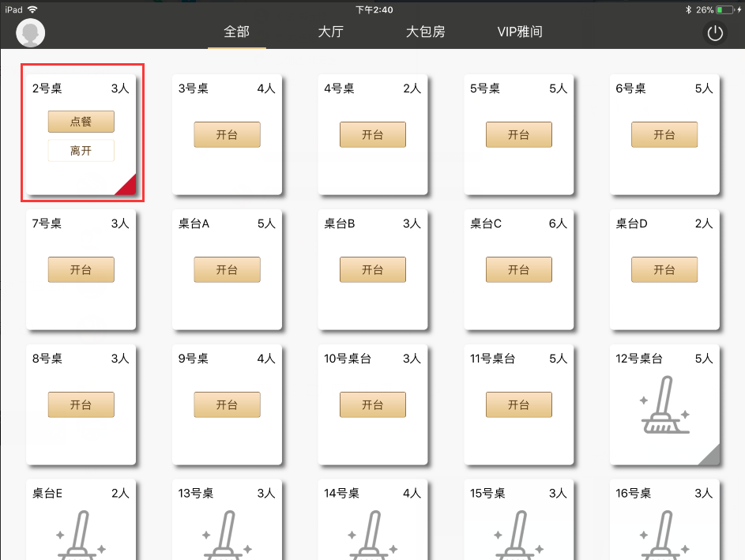
Task: Tap the broom icon on 13号桌
Action: pyautogui.click(x=227, y=535)
